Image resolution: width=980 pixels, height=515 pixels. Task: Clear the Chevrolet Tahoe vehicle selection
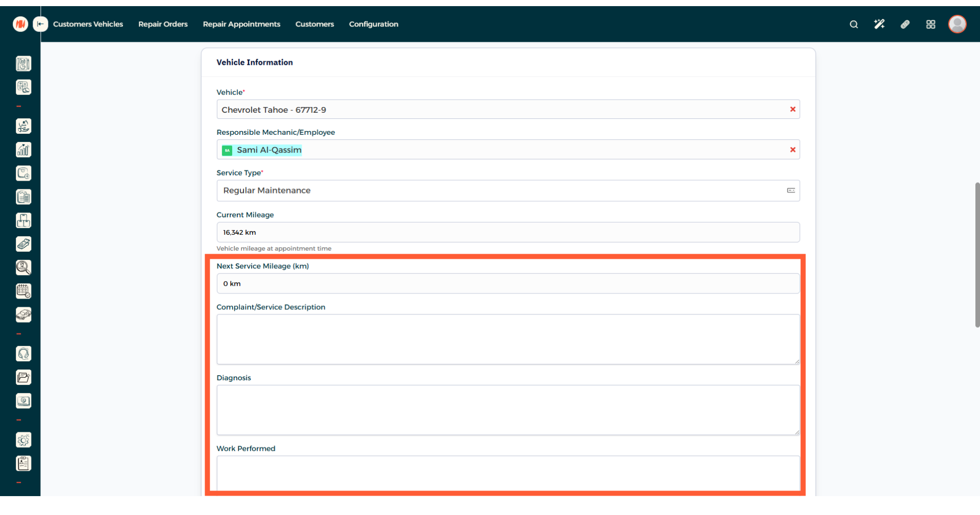793,109
